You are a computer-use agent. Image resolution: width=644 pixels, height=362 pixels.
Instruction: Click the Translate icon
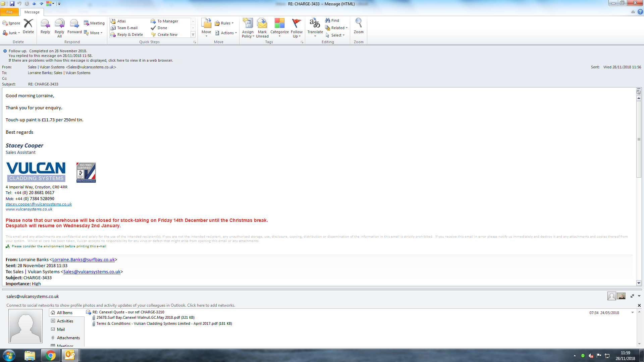tap(315, 23)
